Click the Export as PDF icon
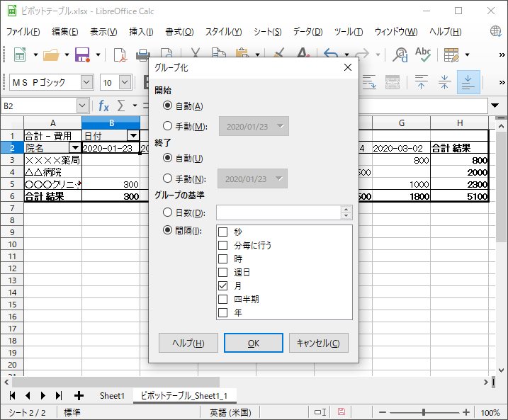 120,55
